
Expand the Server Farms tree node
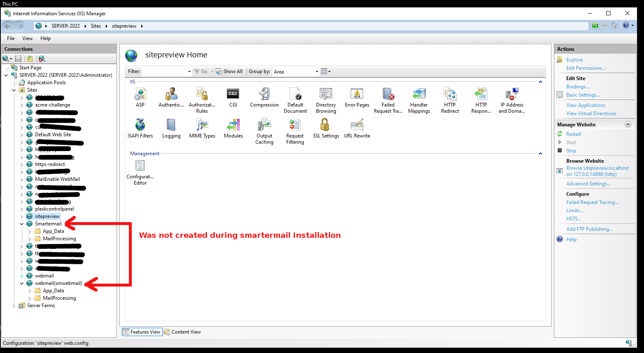coord(14,306)
